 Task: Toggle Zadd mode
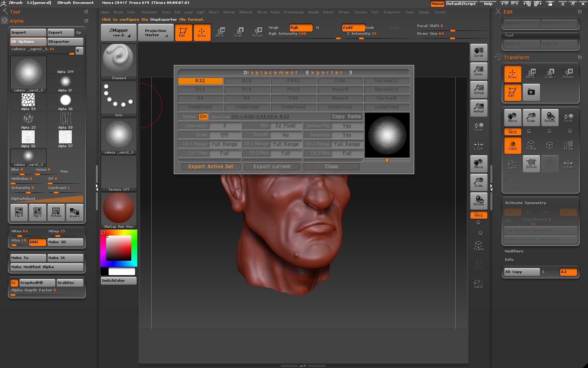pos(353,27)
